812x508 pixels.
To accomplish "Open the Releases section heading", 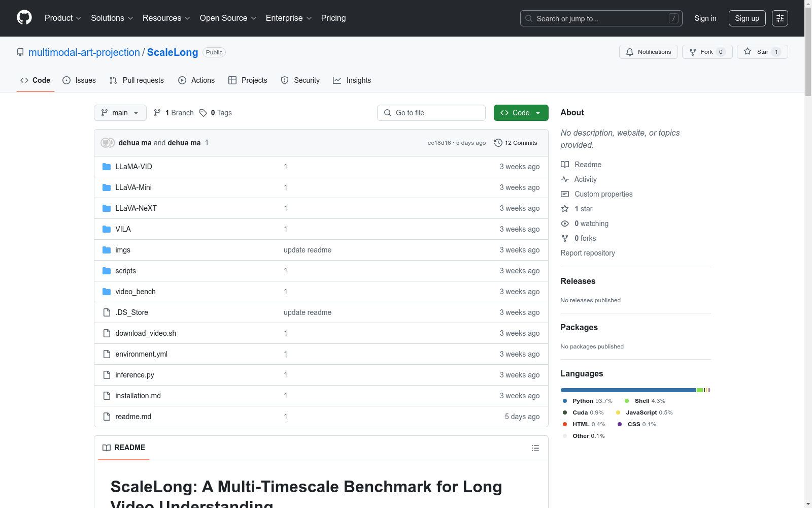I will [578, 281].
